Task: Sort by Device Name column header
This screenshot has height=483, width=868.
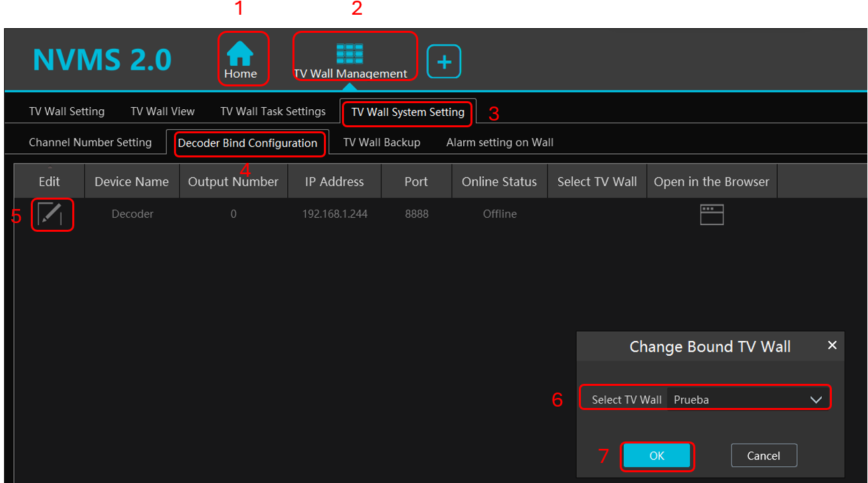Action: point(132,182)
